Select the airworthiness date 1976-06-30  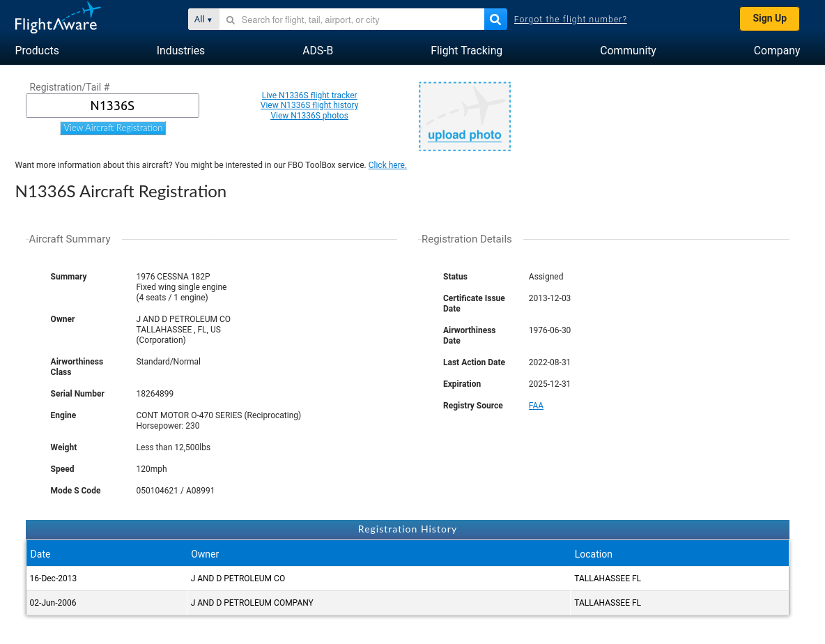click(549, 330)
